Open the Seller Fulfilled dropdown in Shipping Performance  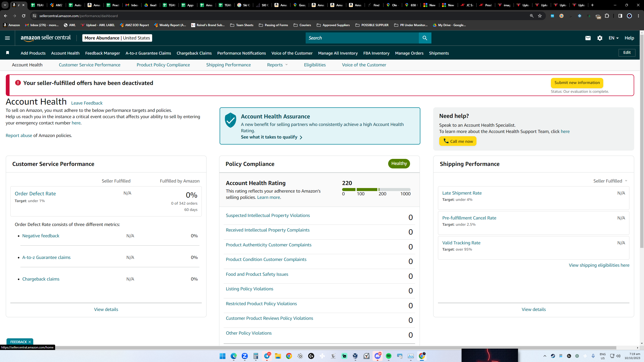(x=610, y=181)
